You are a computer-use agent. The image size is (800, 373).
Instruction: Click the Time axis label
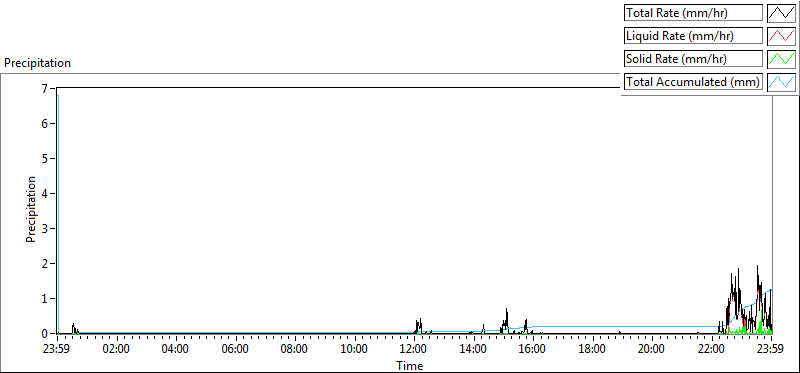click(x=410, y=366)
